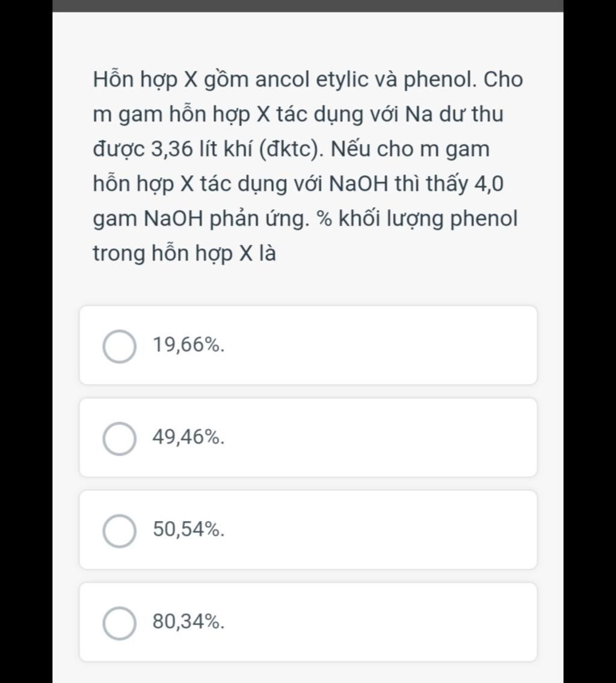Select the radio button for 49,46%
This screenshot has height=683, width=616.
tap(119, 439)
